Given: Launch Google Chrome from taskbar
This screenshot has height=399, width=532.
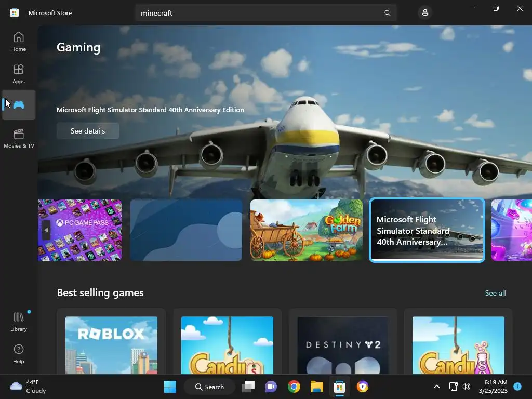Looking at the screenshot, I should coord(294,387).
